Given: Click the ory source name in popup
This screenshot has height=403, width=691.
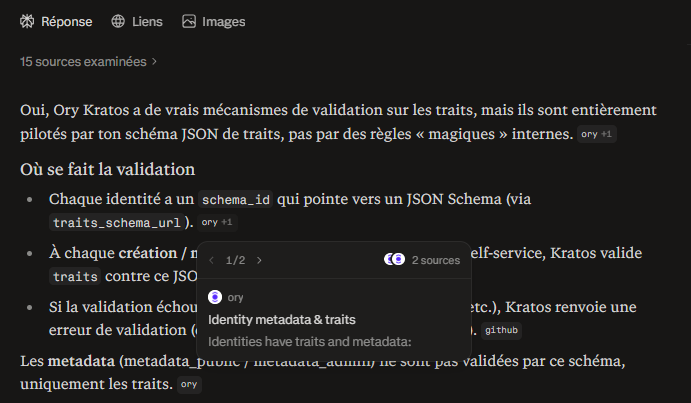Looking at the screenshot, I should 236,297.
